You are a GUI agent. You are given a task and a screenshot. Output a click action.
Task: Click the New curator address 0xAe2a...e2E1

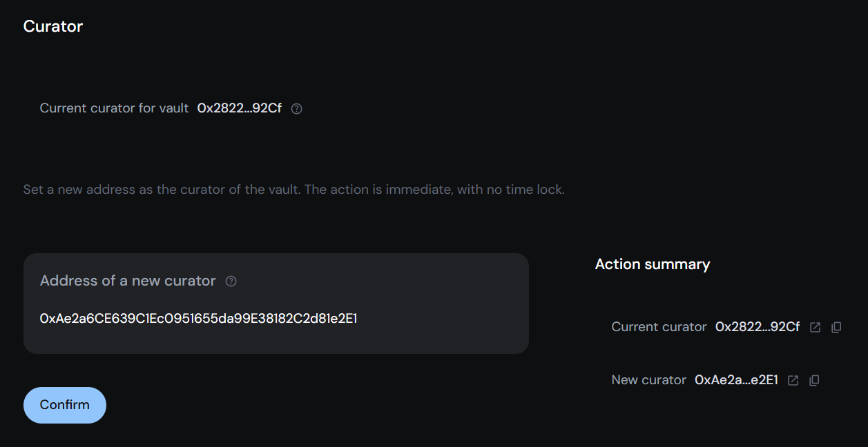click(x=737, y=379)
